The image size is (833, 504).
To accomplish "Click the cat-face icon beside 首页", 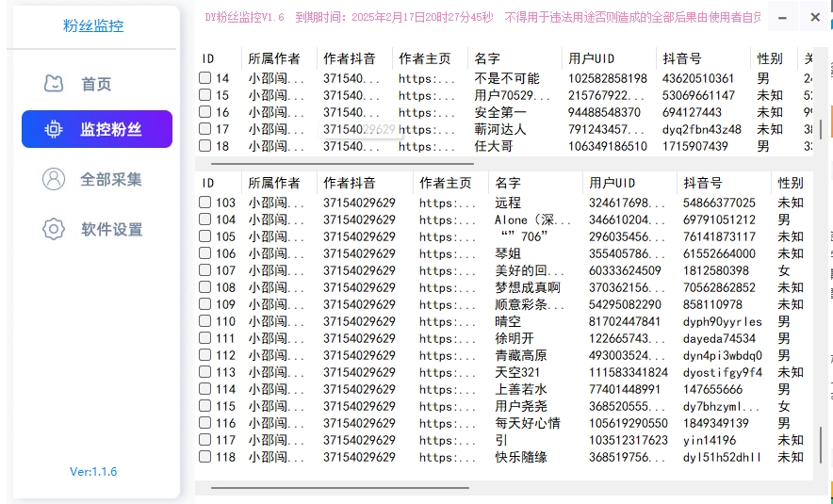I will (53, 84).
